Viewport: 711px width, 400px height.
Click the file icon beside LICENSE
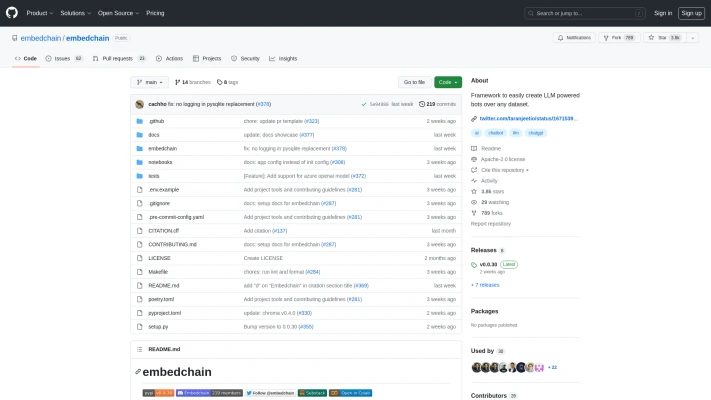(140, 258)
